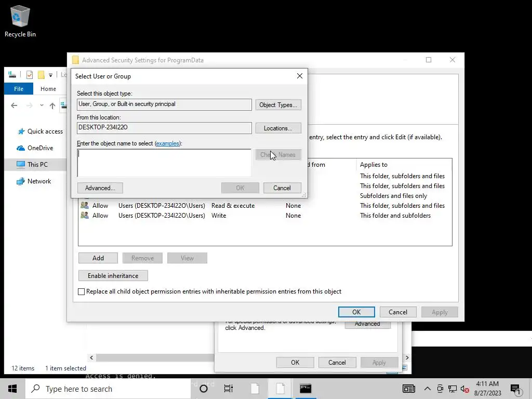Click the muted volume tray icon
532x399 pixels.
point(465,389)
